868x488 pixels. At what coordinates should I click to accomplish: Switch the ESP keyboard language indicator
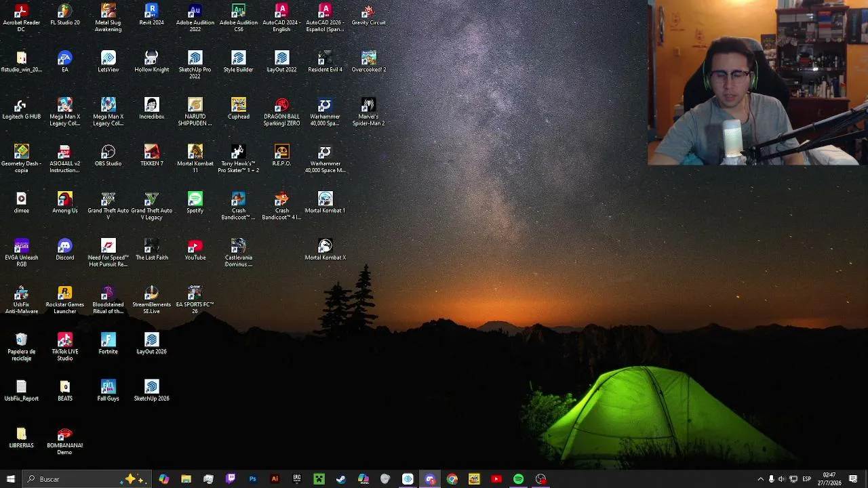807,479
